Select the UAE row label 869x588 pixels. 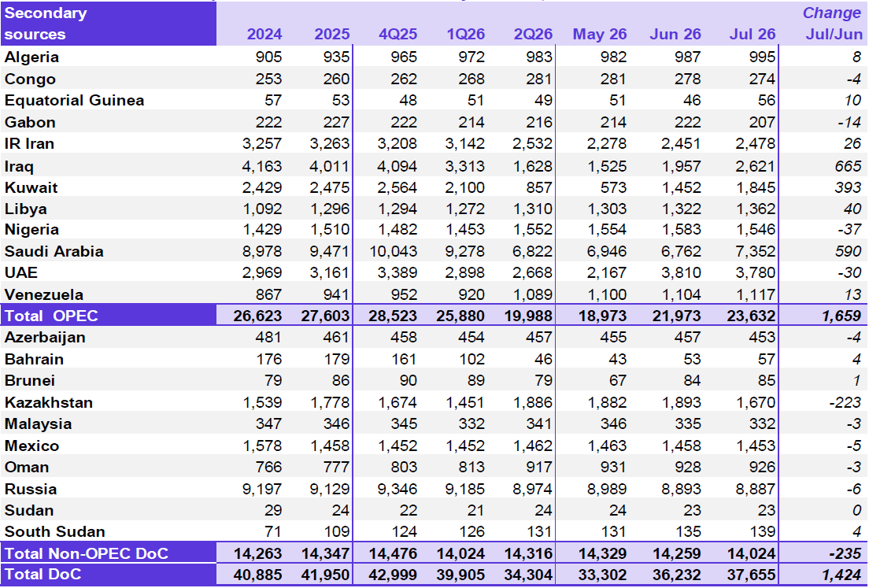pyautogui.click(x=21, y=272)
